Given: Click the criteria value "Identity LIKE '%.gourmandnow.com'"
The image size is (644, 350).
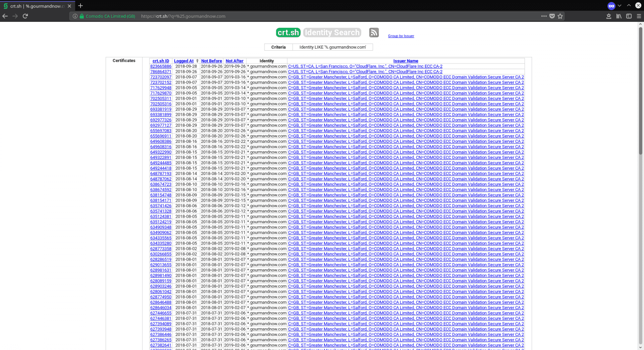Looking at the screenshot, I should point(332,47).
